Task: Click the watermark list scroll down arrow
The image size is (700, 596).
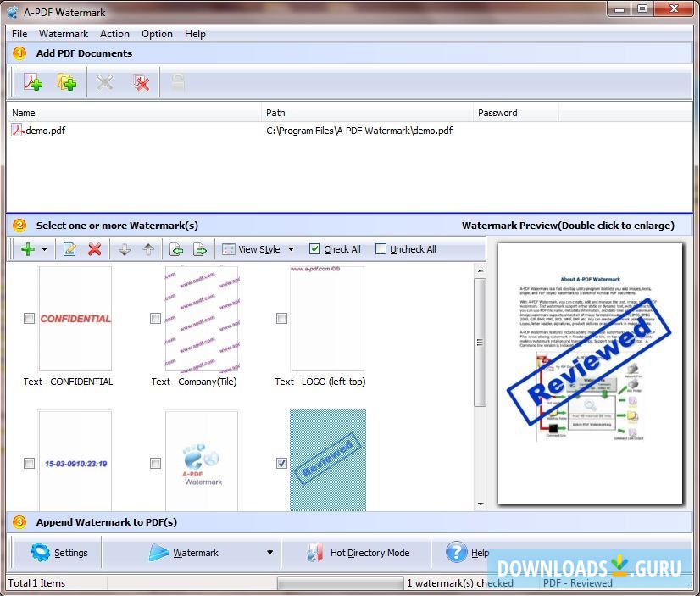Action: (x=481, y=504)
